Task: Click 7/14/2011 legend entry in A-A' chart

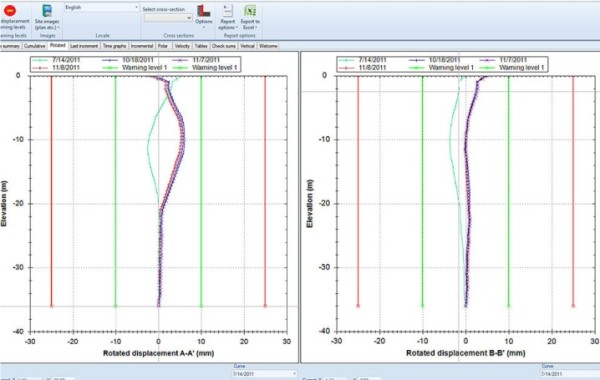Action: click(x=56, y=60)
